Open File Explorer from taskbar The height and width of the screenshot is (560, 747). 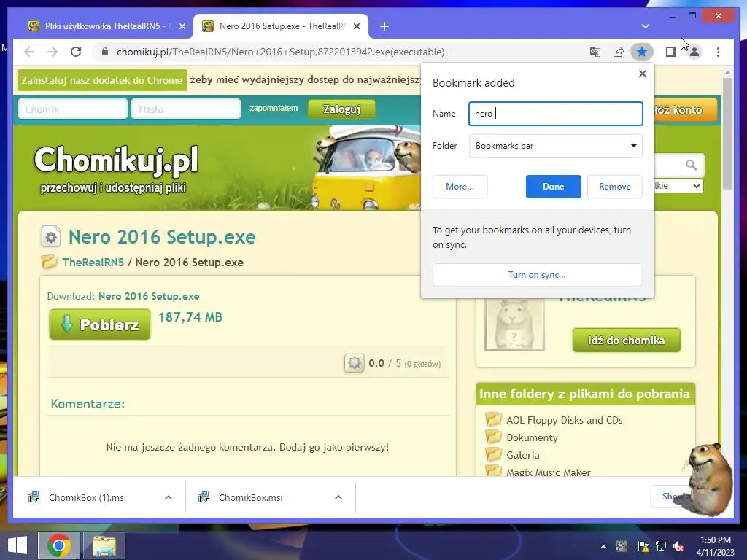point(104,545)
